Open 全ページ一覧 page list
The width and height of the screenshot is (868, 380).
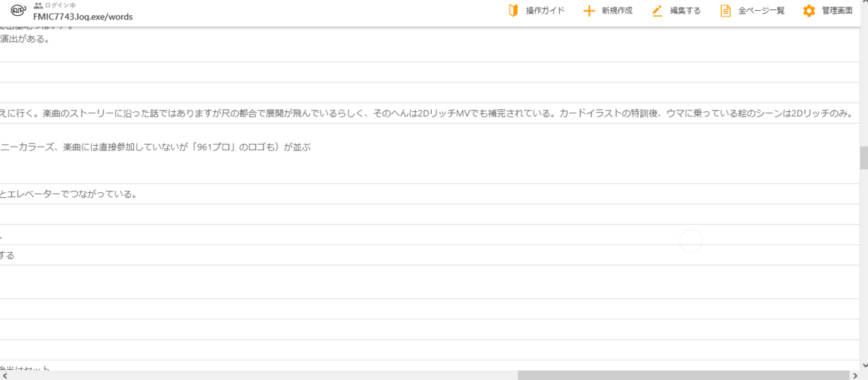761,11
